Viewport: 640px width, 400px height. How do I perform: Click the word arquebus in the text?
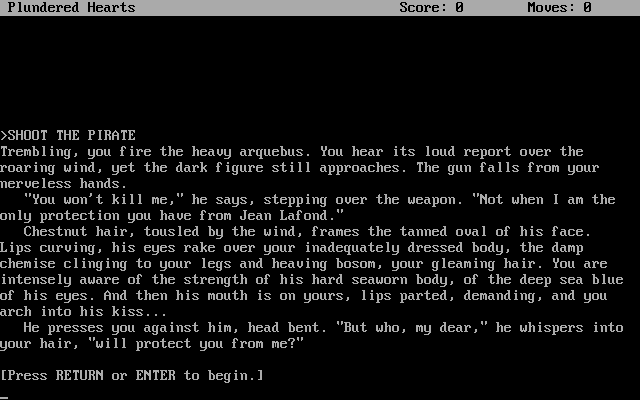(275, 152)
